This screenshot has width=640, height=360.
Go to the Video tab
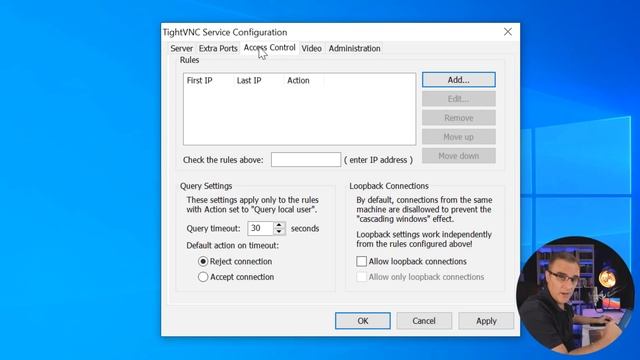pos(311,49)
